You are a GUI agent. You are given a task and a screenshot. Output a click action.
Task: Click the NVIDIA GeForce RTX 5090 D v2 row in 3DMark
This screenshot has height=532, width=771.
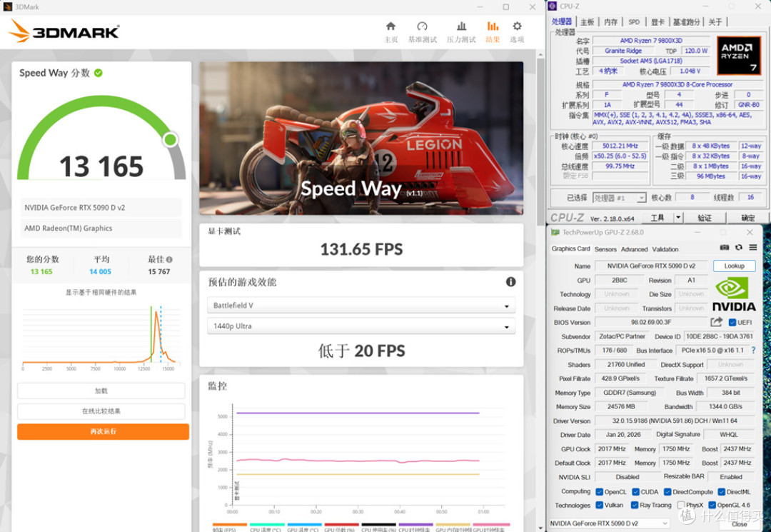pyautogui.click(x=101, y=208)
